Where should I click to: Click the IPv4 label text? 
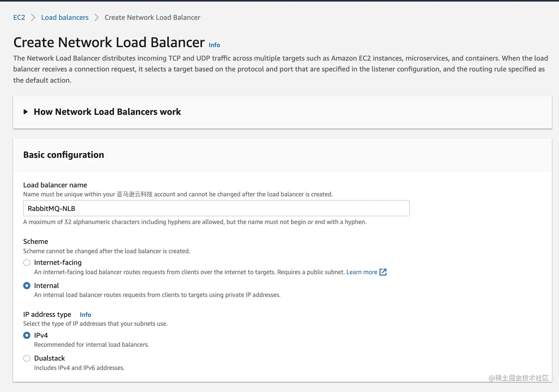(x=41, y=336)
